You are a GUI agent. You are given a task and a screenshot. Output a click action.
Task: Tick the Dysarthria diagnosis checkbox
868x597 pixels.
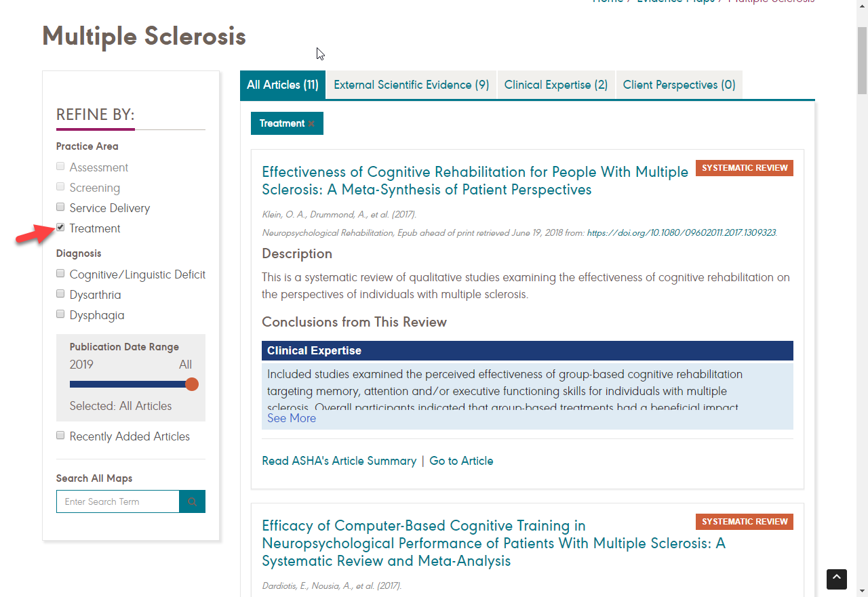[60, 294]
